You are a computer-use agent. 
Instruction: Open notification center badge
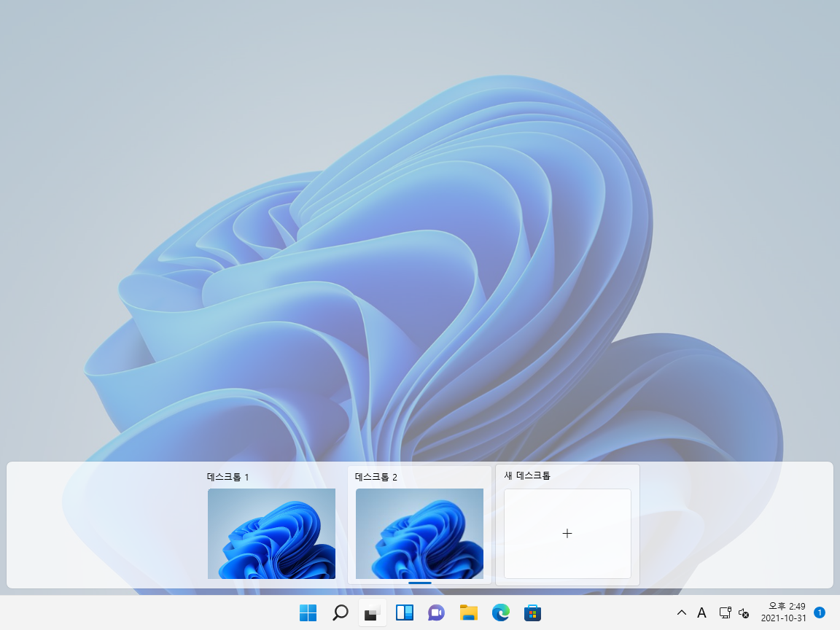click(820, 612)
